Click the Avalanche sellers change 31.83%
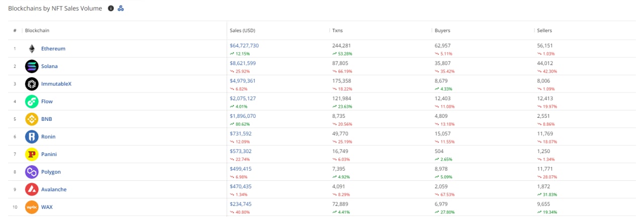The image size is (644, 217). pyautogui.click(x=547, y=194)
